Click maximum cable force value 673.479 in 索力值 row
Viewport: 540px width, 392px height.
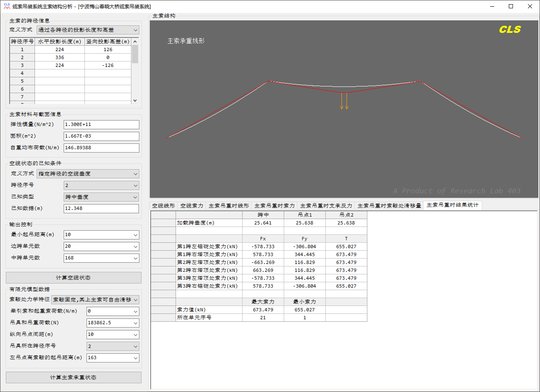click(x=263, y=310)
